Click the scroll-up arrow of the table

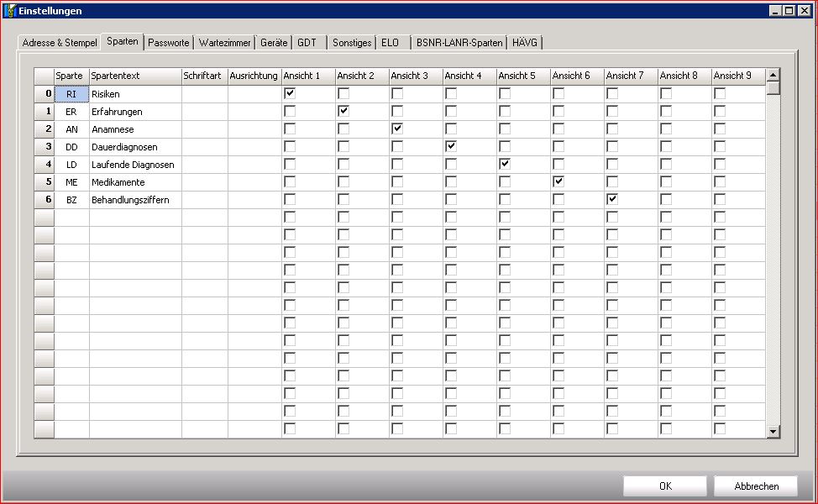coord(773,75)
